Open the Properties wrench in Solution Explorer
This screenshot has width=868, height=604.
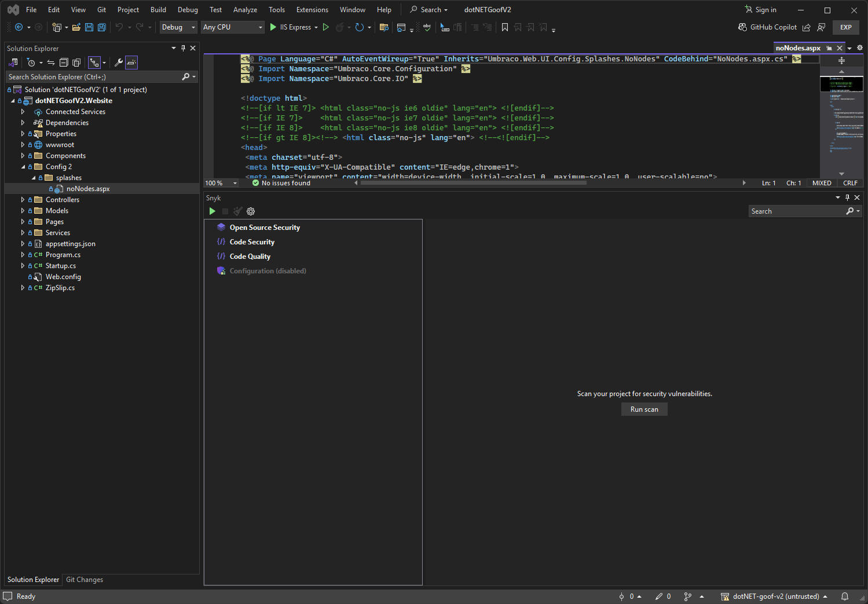(119, 63)
